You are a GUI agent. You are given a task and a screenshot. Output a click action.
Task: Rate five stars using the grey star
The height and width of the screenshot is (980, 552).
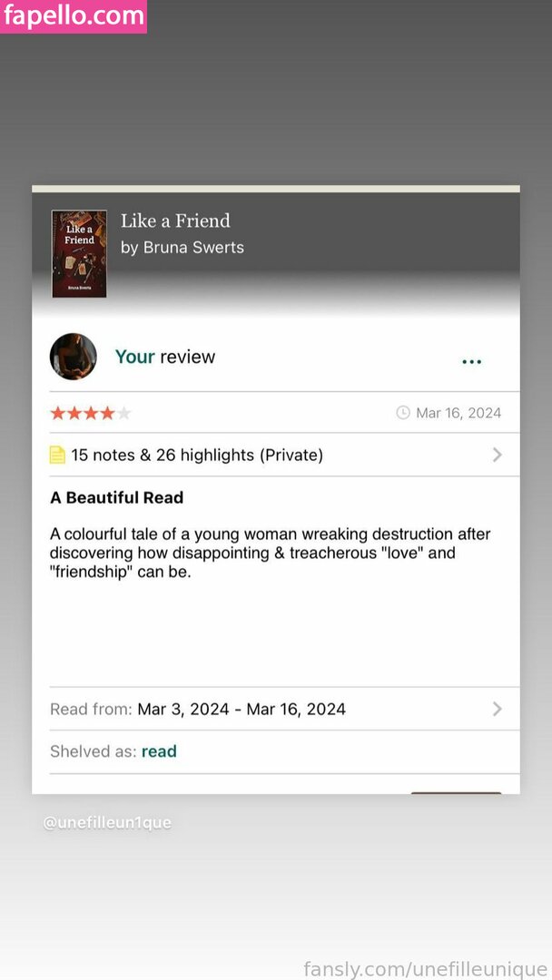pyautogui.click(x=123, y=413)
